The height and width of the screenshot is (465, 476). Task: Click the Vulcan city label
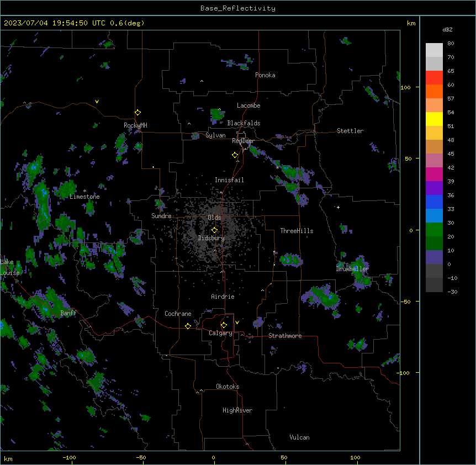pyautogui.click(x=299, y=437)
